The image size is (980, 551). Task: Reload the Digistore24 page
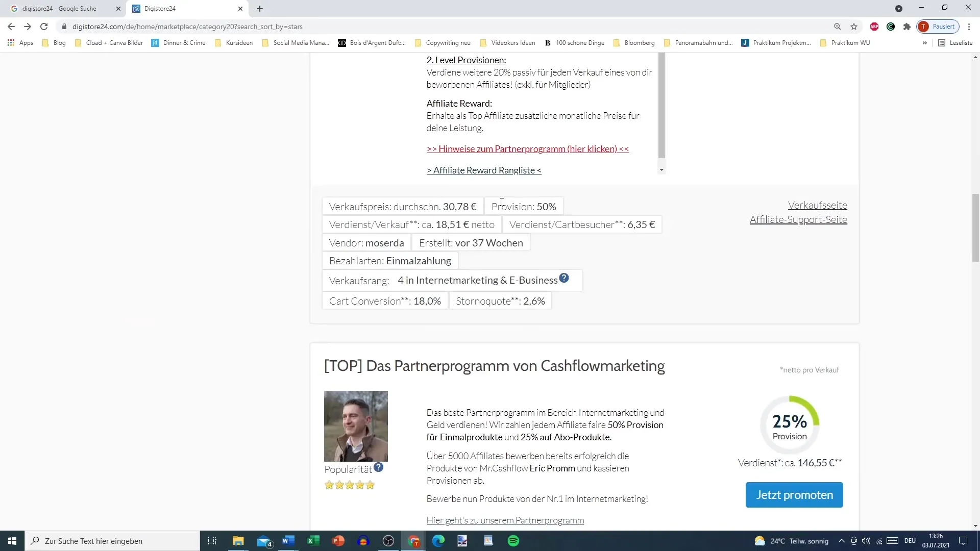pyautogui.click(x=44, y=27)
